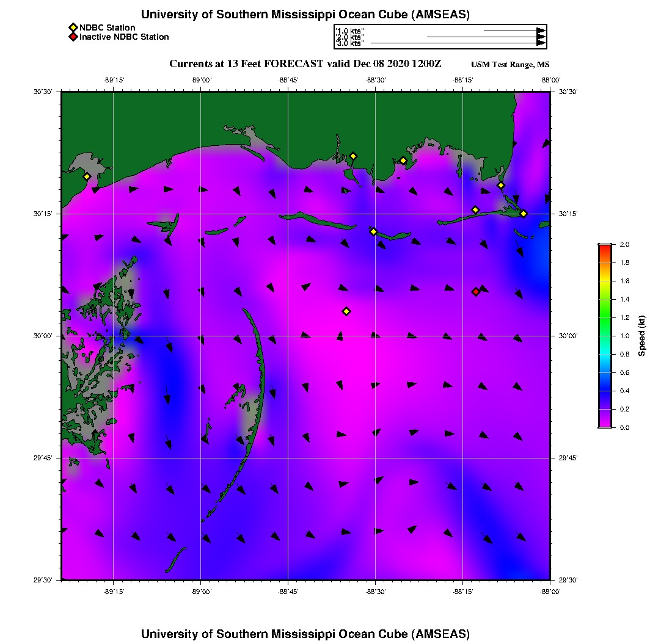
Task: Click the red Inactive NDBC Station legend diamond
Action: [73, 37]
